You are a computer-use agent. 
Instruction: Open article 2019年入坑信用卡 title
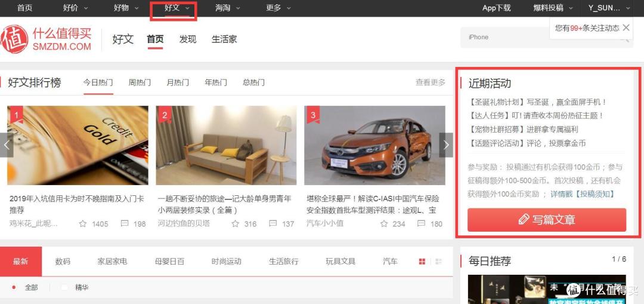point(77,204)
